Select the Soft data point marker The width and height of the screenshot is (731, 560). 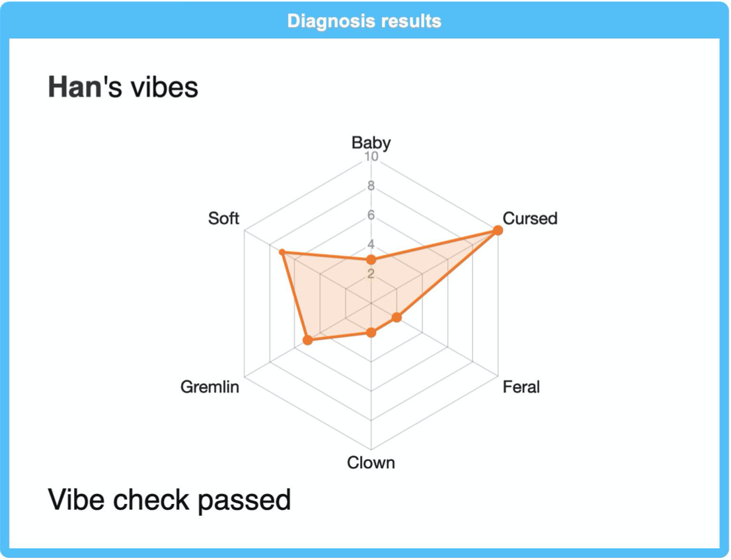click(x=282, y=252)
